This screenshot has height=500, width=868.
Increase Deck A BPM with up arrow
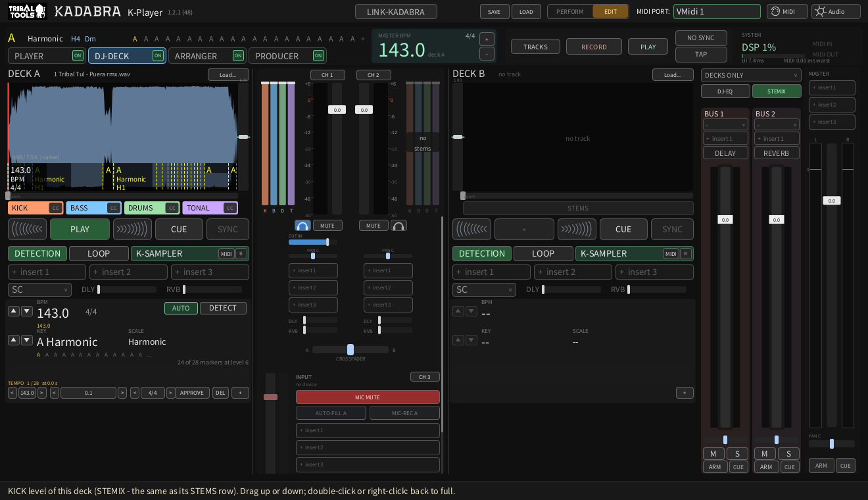(14, 311)
